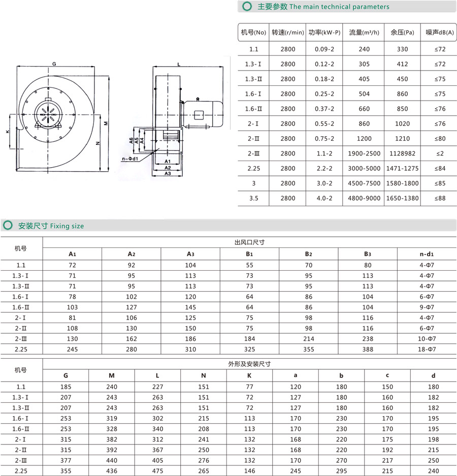The width and height of the screenshot is (457, 476).
Task: Select power value 0.09-2
Action: click(324, 49)
